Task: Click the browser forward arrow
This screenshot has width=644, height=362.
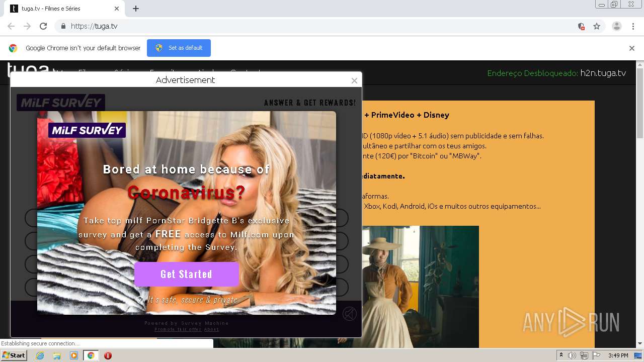Action: point(27,26)
